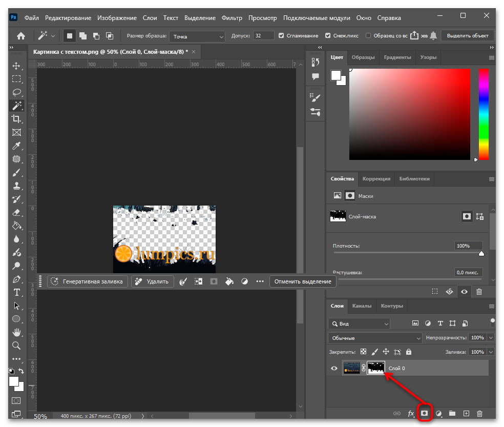The height and width of the screenshot is (427, 504).
Task: Click Генеративная заливка button
Action: (88, 281)
